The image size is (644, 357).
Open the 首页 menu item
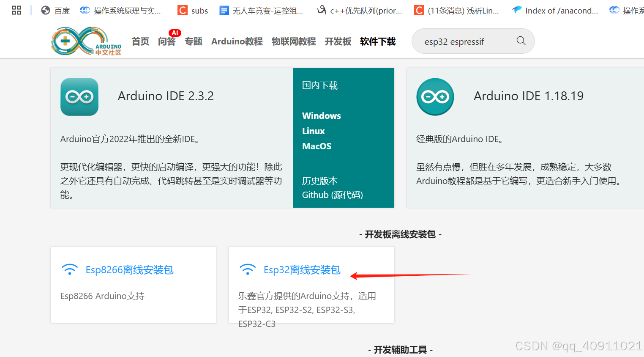(x=140, y=41)
